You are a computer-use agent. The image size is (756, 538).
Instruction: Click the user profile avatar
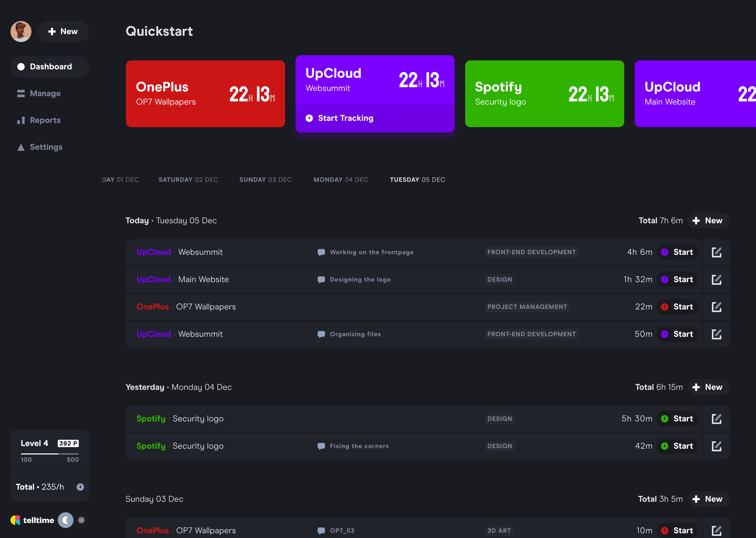coord(21,32)
